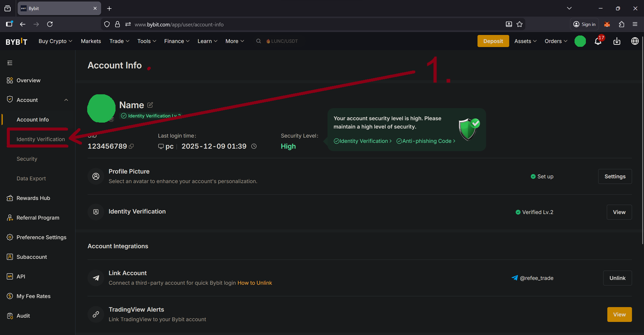The image size is (644, 335).
Task: Open the More dropdown menu
Action: [x=234, y=41]
